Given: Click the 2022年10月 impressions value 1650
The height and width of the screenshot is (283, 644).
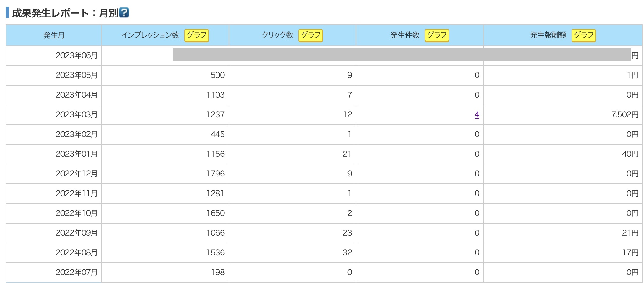Looking at the screenshot, I should 216,213.
